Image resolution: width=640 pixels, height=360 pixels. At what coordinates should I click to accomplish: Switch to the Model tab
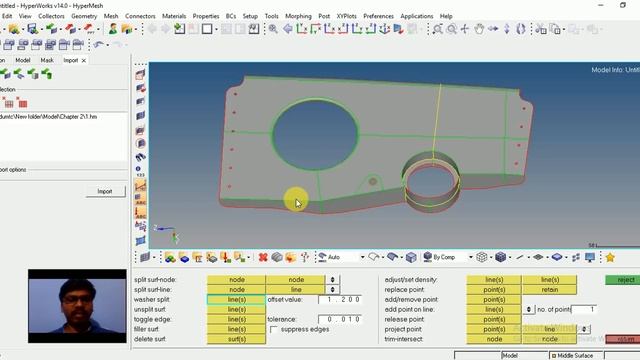pyautogui.click(x=22, y=60)
